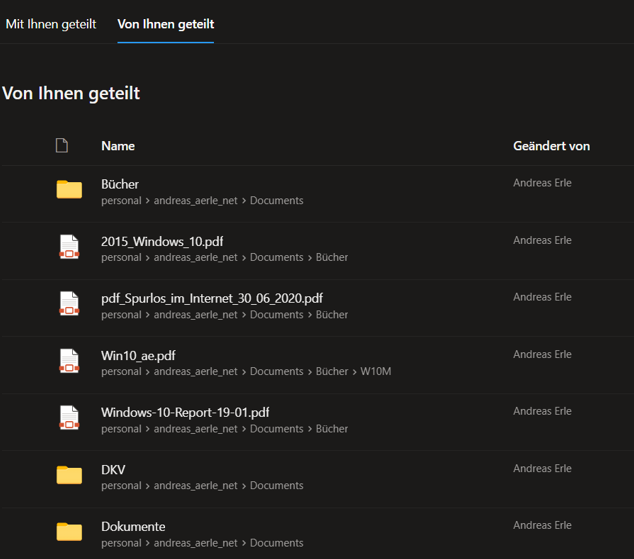Image resolution: width=634 pixels, height=559 pixels.
Task: Open the Bücher folder name link
Action: (120, 184)
